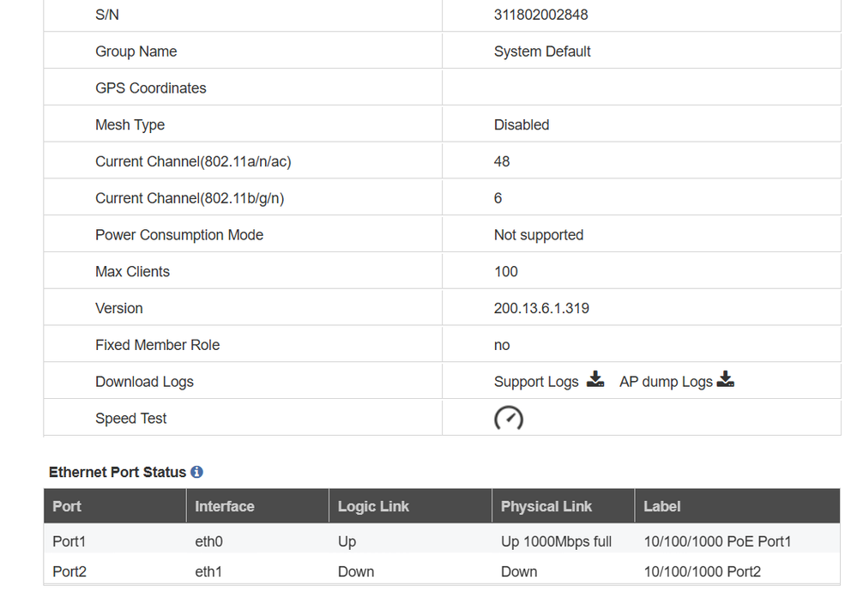857x616 pixels.
Task: Click the version value 200.13.6.1.319
Action: [x=541, y=308]
